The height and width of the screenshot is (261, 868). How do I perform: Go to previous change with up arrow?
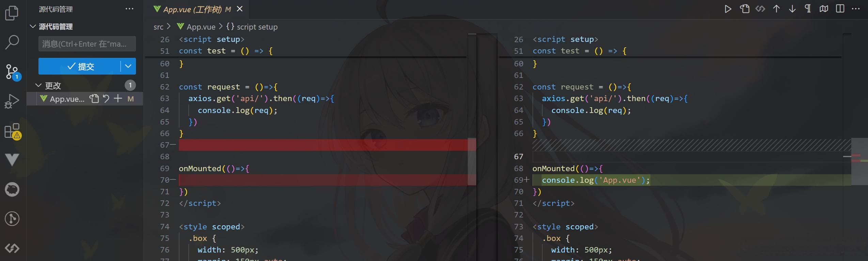pyautogui.click(x=776, y=9)
